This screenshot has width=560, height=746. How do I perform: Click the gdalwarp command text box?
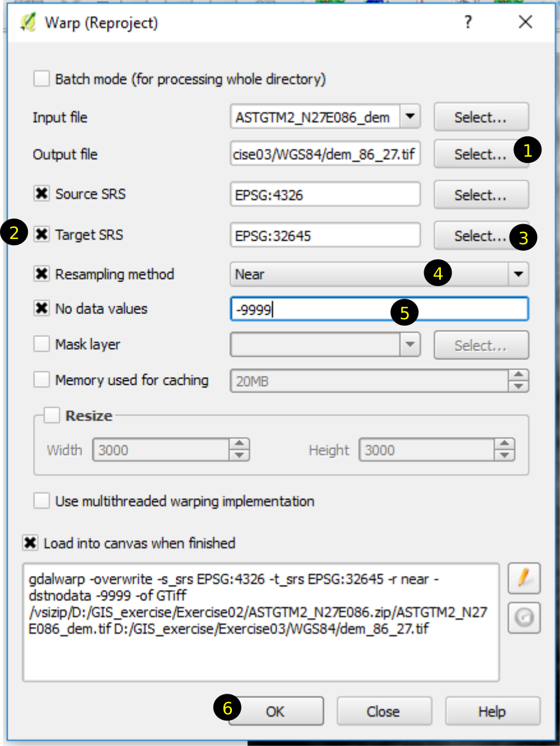pos(260,621)
